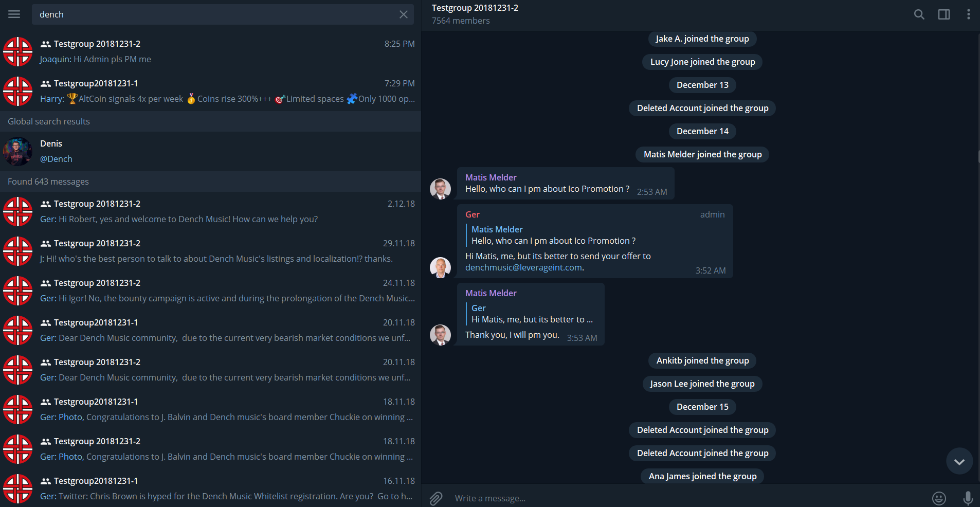Click inside the dench search field

216,14
